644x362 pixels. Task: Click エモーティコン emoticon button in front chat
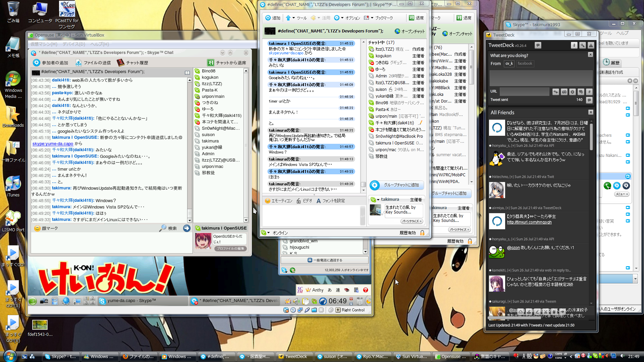click(x=278, y=201)
